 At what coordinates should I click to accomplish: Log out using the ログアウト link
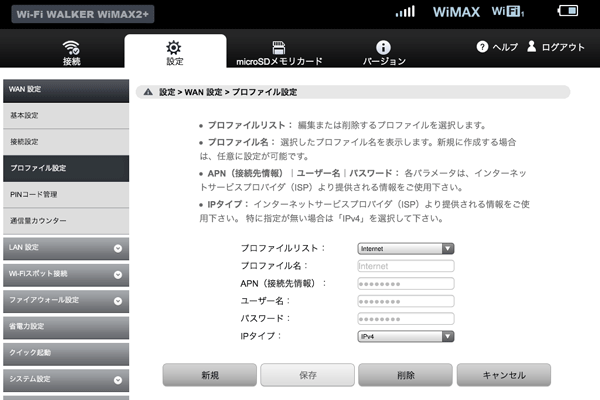click(x=554, y=47)
